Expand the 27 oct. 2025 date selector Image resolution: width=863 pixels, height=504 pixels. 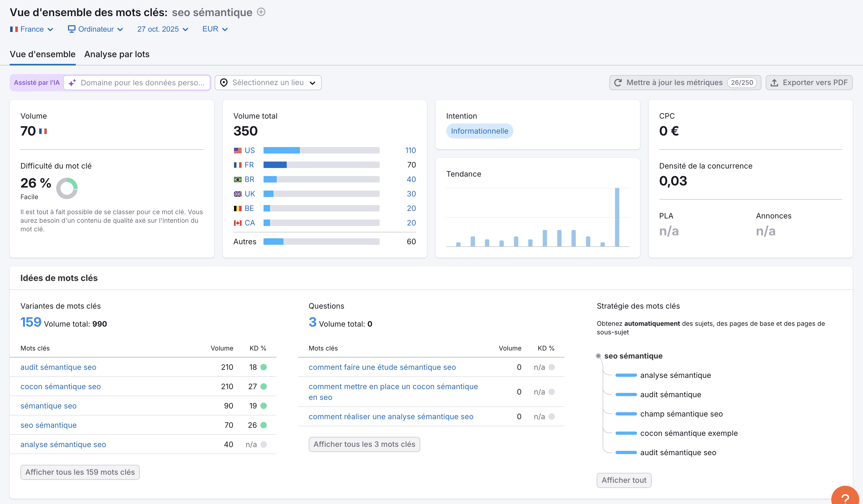click(x=163, y=29)
